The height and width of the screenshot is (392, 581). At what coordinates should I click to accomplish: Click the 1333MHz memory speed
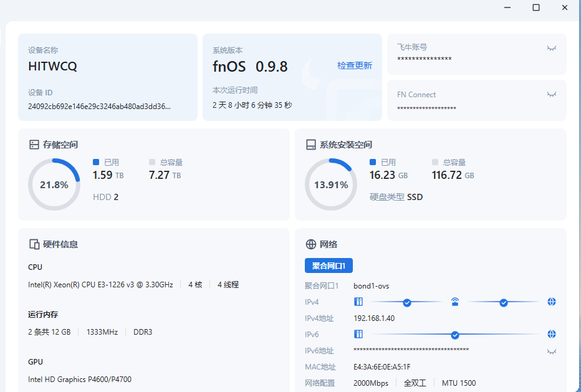click(x=102, y=332)
